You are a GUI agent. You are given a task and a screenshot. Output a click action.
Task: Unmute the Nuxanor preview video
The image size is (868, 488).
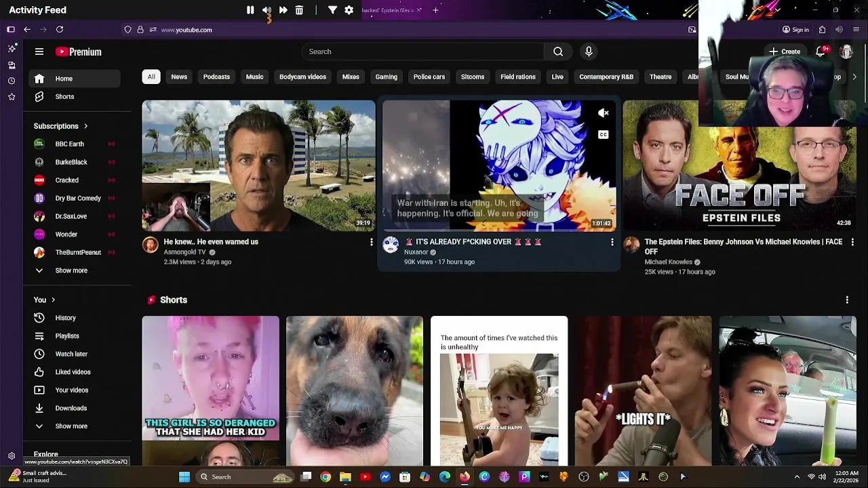pos(603,113)
